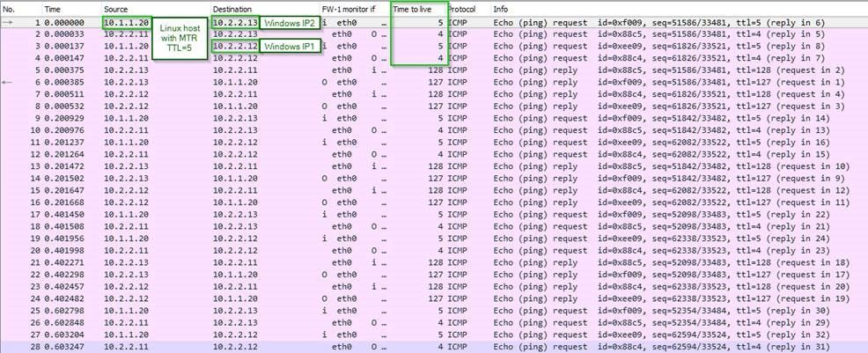Image resolution: width=868 pixels, height=353 pixels.
Task: Click the reply arrow marker on packet 6
Action: pyautogui.click(x=8, y=82)
